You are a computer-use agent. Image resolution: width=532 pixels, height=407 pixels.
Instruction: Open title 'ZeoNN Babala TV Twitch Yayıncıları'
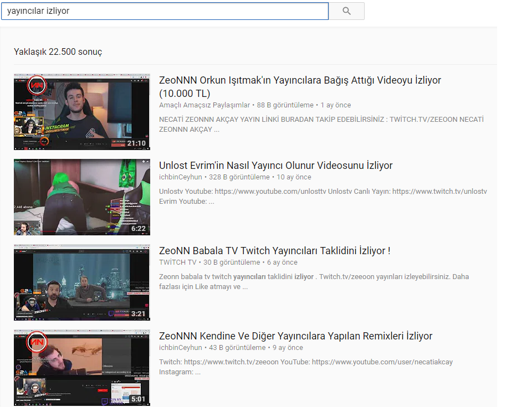[274, 251]
